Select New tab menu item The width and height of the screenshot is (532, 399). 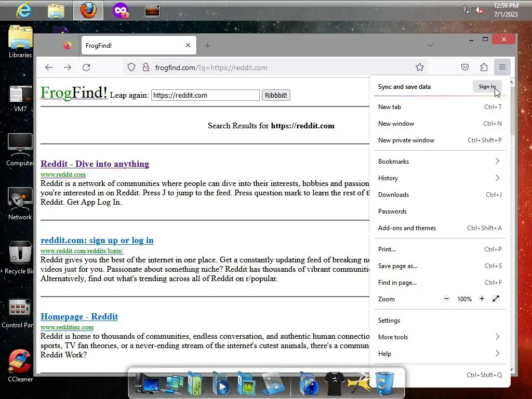pyautogui.click(x=440, y=107)
